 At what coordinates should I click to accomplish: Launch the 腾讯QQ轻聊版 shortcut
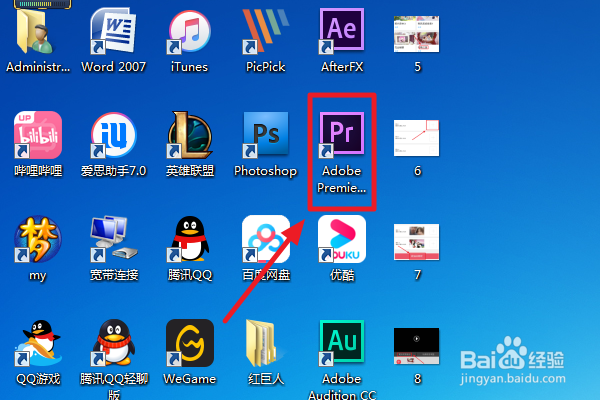(x=113, y=343)
